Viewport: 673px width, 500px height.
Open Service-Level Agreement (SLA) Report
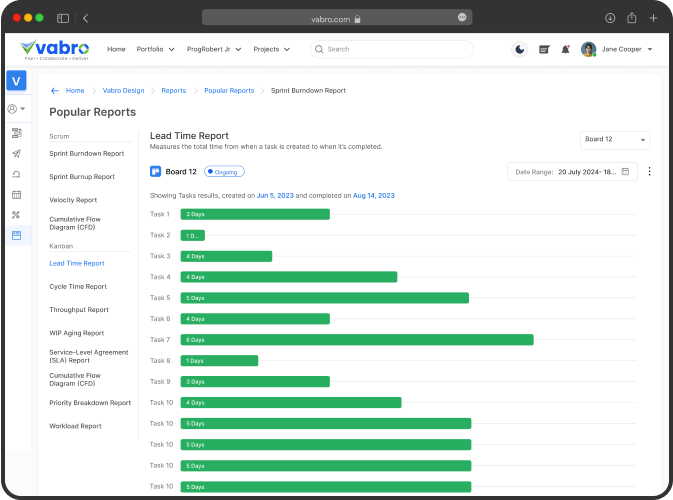pyautogui.click(x=89, y=356)
